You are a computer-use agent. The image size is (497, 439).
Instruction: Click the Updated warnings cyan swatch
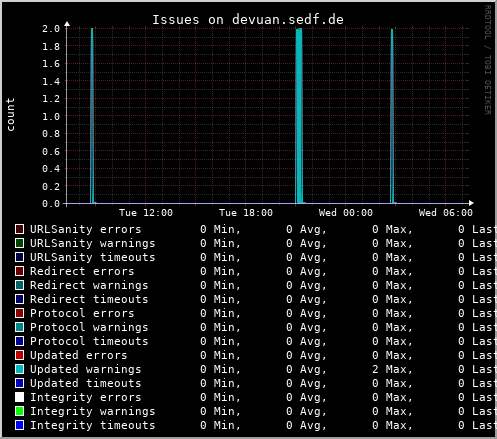coord(19,369)
